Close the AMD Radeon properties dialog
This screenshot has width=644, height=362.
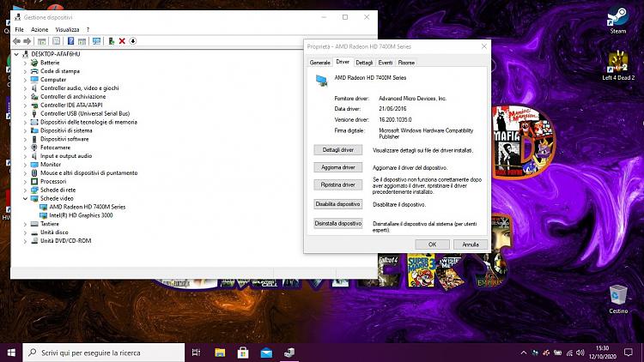483,46
